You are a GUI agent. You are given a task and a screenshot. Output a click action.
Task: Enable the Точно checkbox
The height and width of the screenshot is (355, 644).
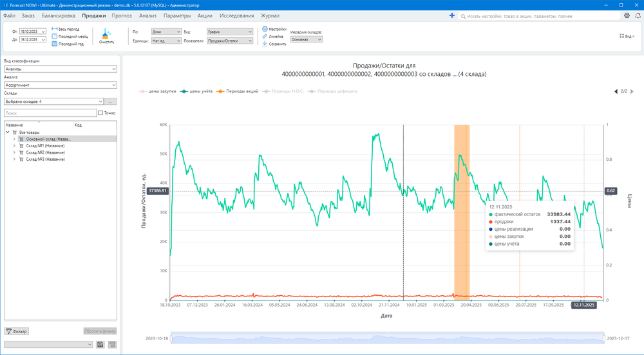pyautogui.click(x=100, y=113)
